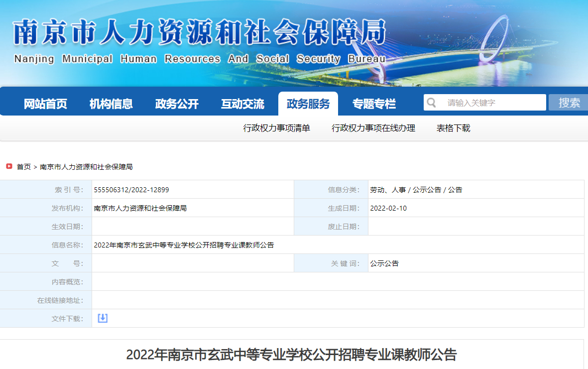The width and height of the screenshot is (588, 369).
Task: Click 南京市人力资源和社会保障局 breadcrumb link
Action: pos(86,167)
